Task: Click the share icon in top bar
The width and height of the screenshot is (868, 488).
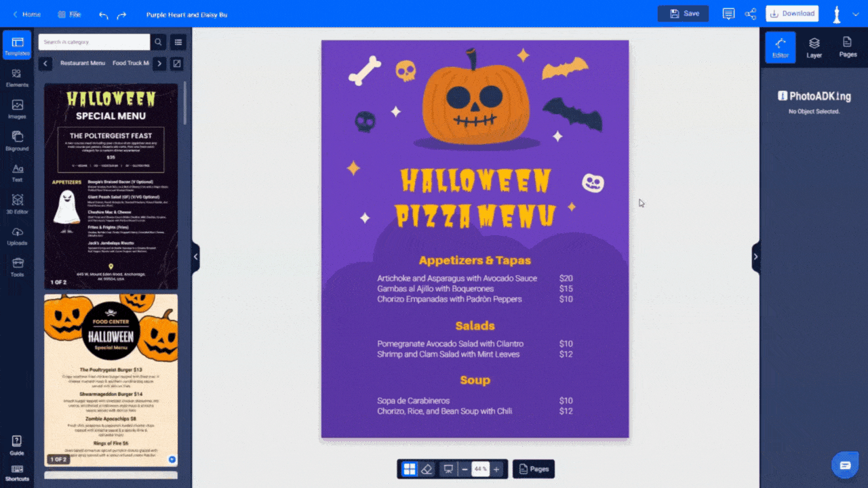Action: pyautogui.click(x=751, y=14)
